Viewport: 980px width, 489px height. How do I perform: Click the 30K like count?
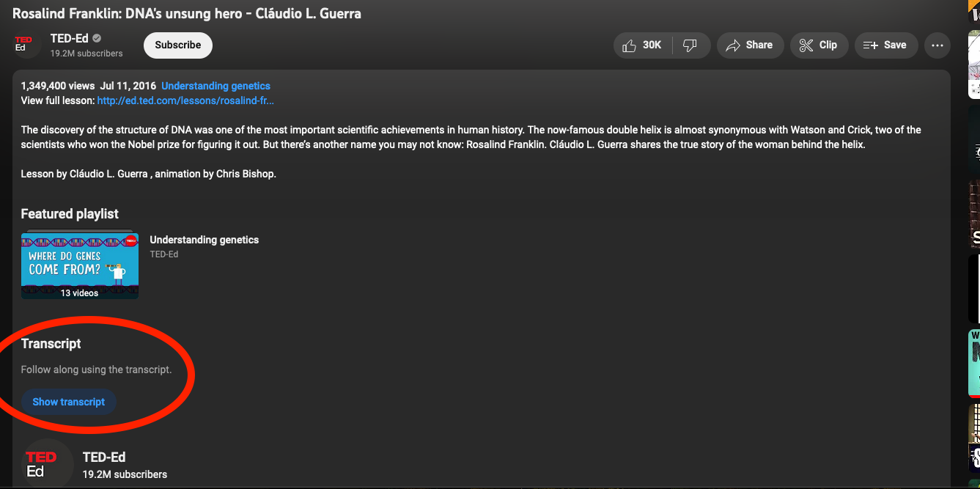(x=652, y=45)
